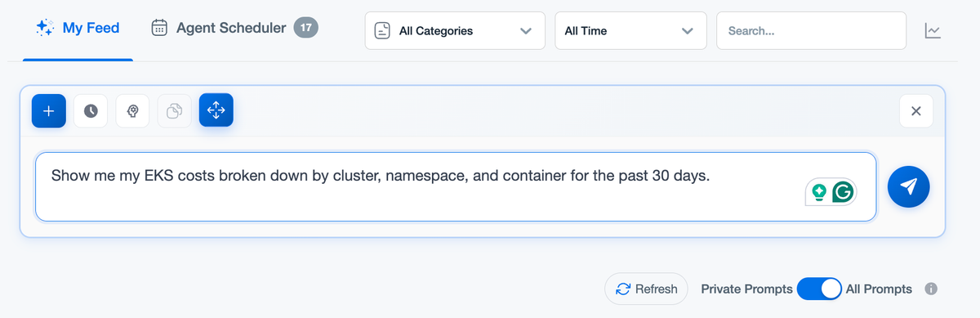The width and height of the screenshot is (980, 318).
Task: Open the Agent Scheduler tab
Action: tap(234, 29)
